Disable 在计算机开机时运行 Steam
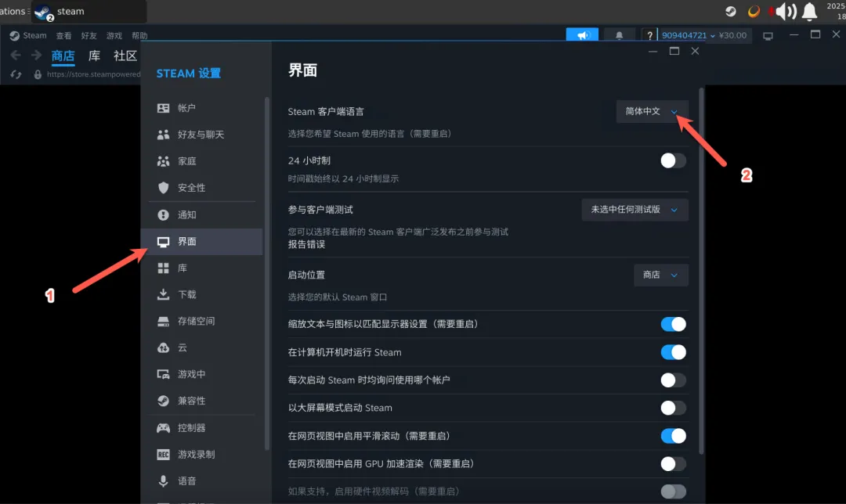This screenshot has height=504, width=846. [672, 352]
